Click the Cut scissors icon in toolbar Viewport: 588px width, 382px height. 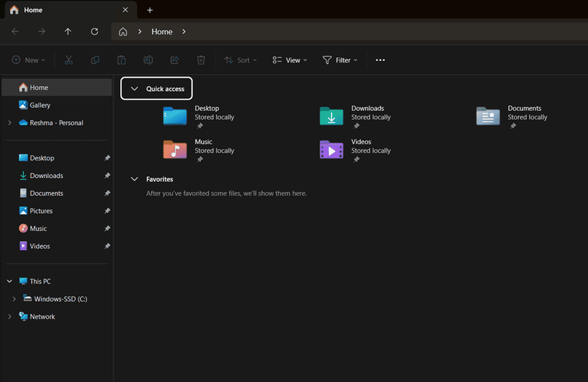pos(68,60)
